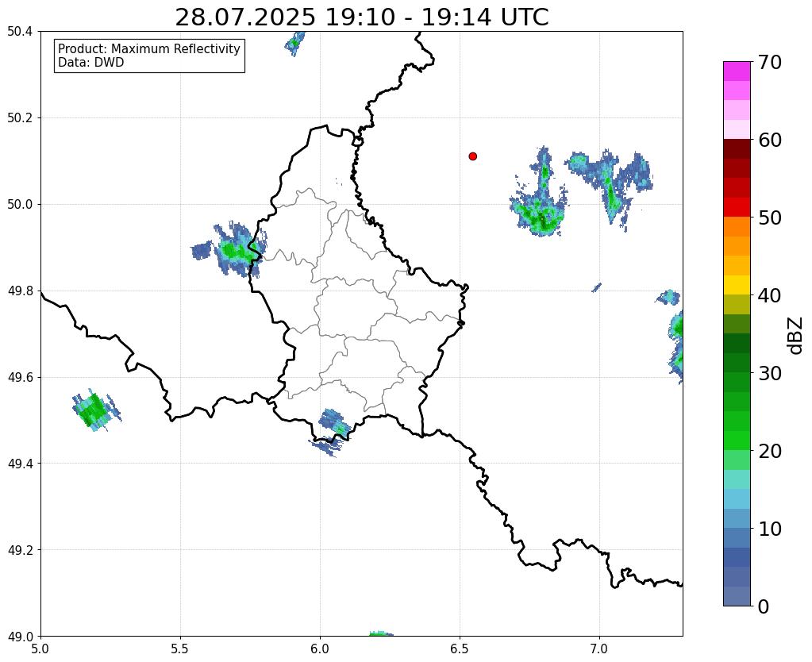The height and width of the screenshot is (662, 812).
Task: Click the 40 dBZ colorbar tick label
Action: click(770, 295)
